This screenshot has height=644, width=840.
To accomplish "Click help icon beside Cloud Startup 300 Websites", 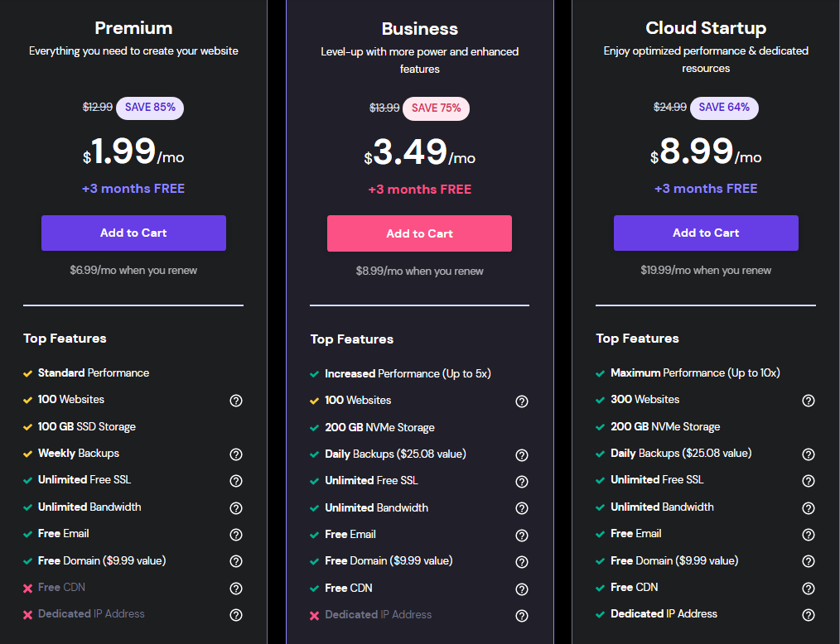I will [x=809, y=401].
